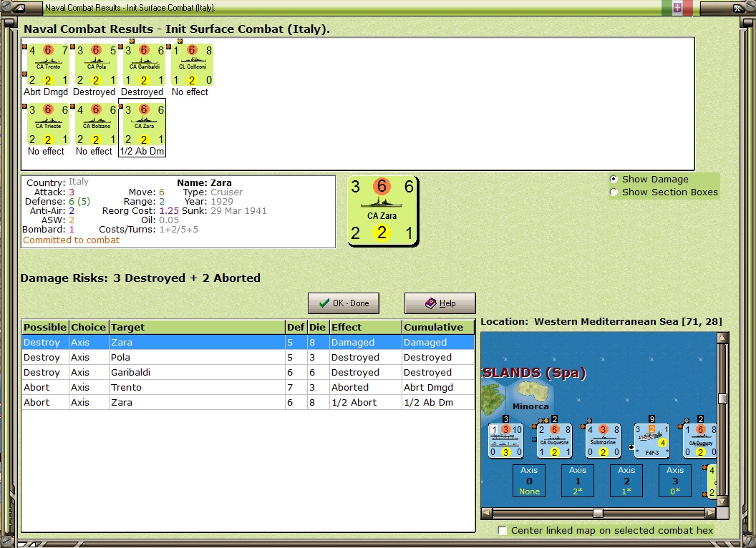Select the Show Section Boxes radio button
The image size is (756, 548).
[x=614, y=192]
